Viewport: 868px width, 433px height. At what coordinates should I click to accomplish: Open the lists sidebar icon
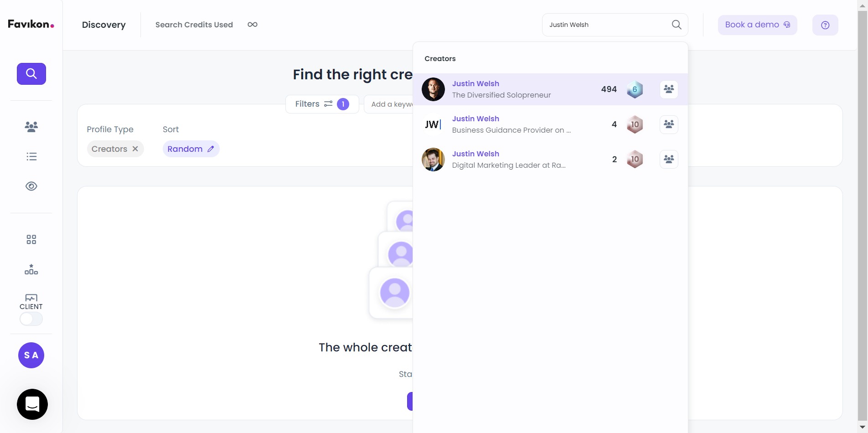click(31, 157)
